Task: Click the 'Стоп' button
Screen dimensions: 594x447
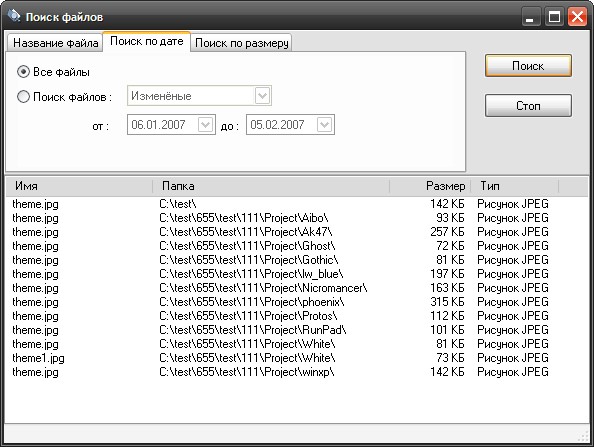Action: (528, 106)
